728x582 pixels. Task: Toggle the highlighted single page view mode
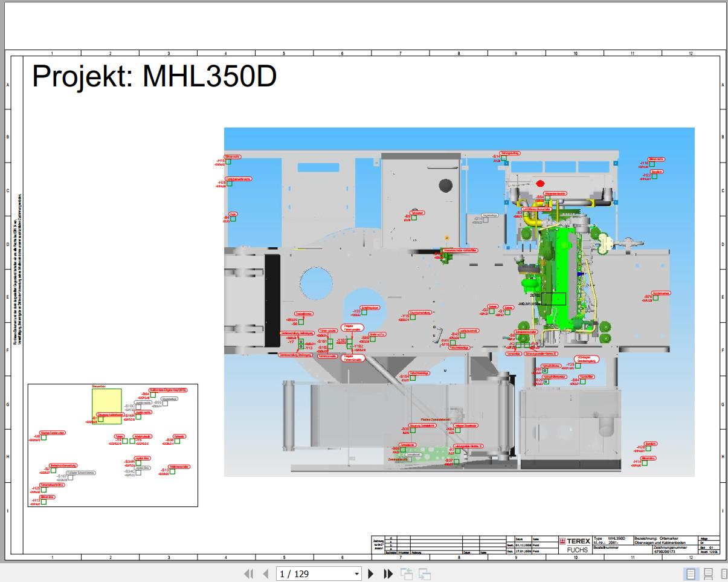point(691,574)
